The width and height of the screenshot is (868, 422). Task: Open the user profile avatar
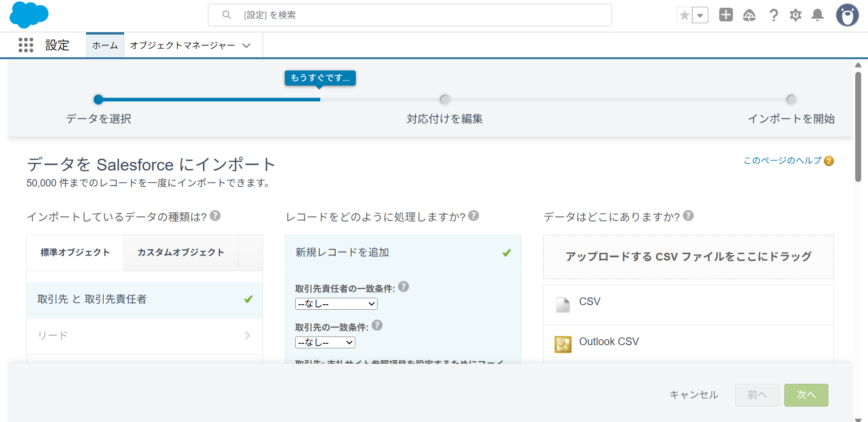tap(847, 15)
